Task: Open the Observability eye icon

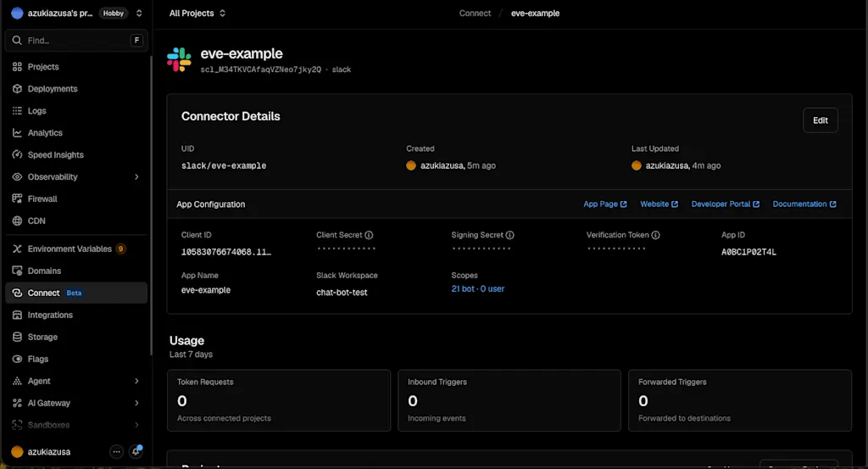Action: click(17, 176)
